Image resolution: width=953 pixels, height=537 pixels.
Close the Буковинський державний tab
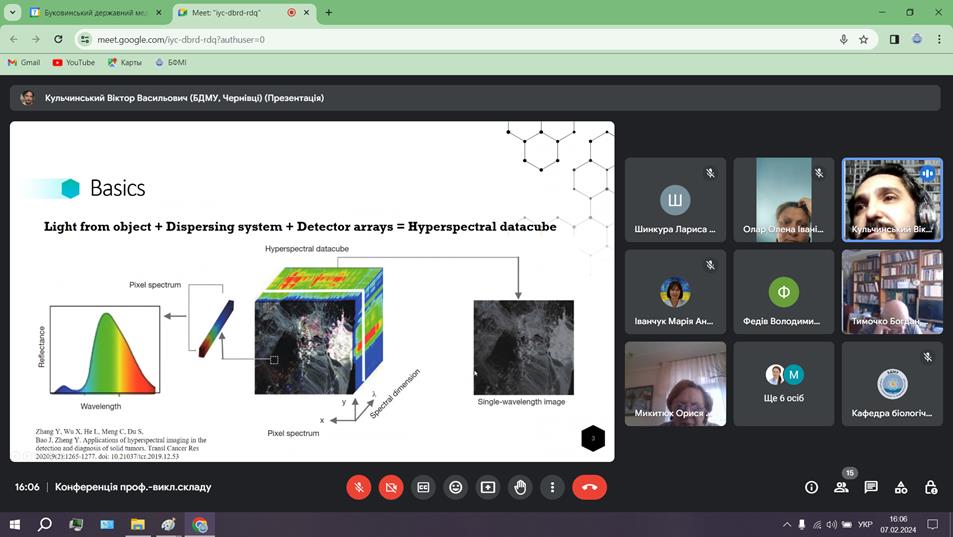click(x=159, y=12)
